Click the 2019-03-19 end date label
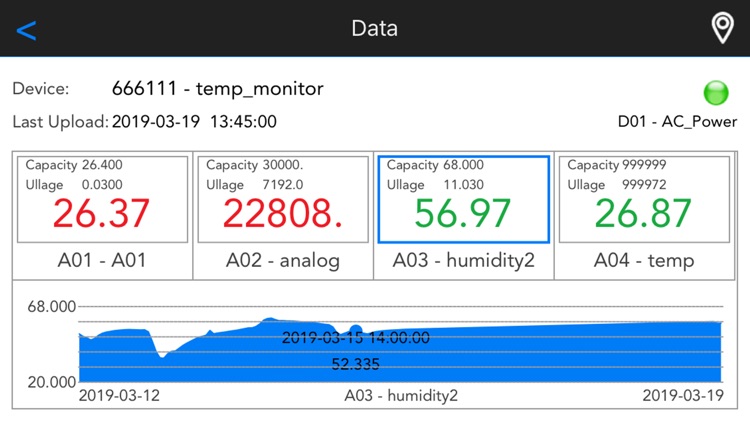This screenshot has height=422, width=750. [683, 396]
